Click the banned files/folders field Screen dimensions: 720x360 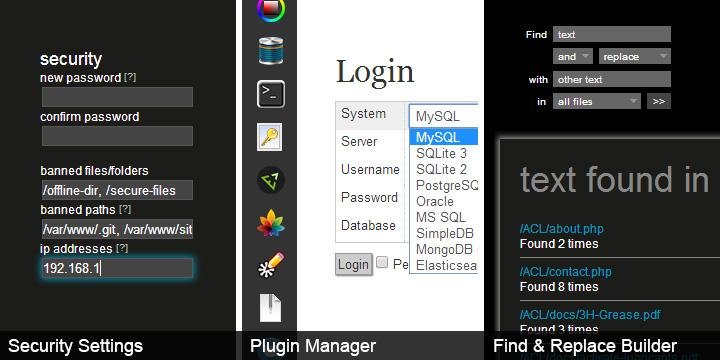coord(117,190)
